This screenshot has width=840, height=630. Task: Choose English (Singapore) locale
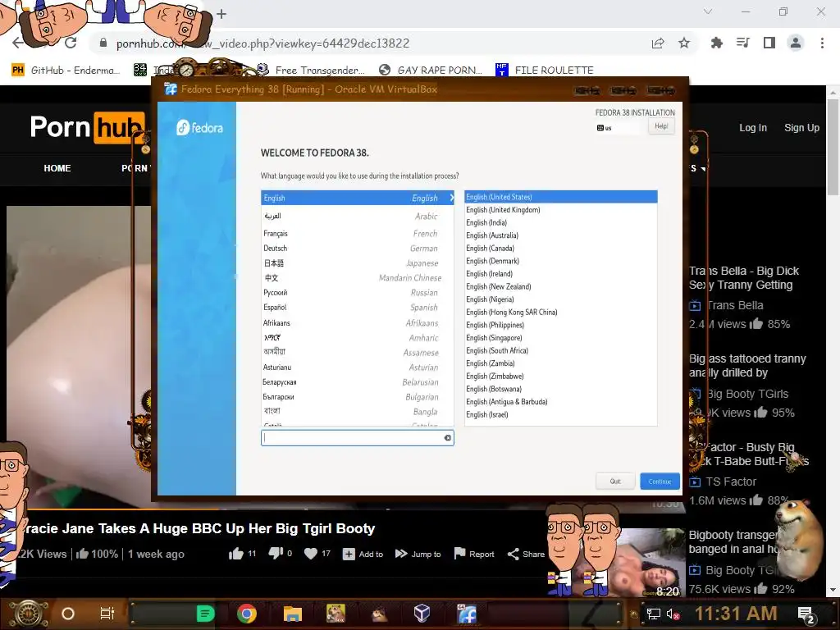pyautogui.click(x=561, y=338)
